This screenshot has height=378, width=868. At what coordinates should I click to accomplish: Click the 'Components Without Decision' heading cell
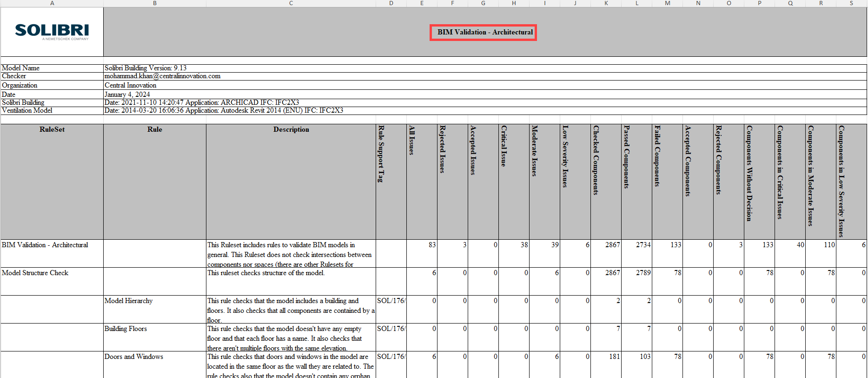click(759, 182)
